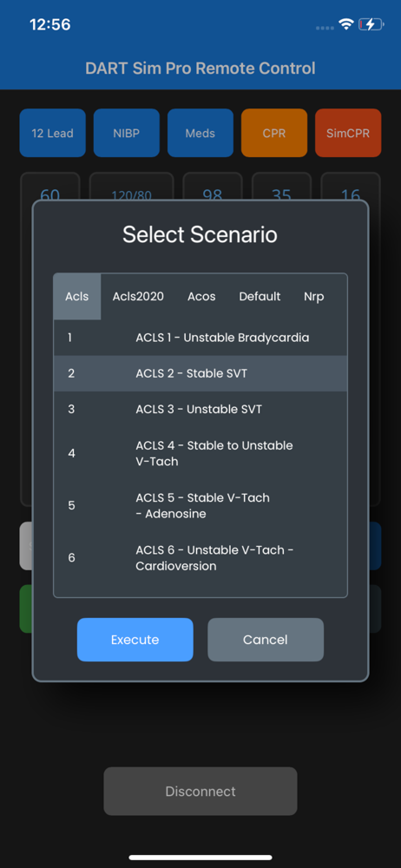Select ACLS 3 - Unstable SVT

coord(200,410)
